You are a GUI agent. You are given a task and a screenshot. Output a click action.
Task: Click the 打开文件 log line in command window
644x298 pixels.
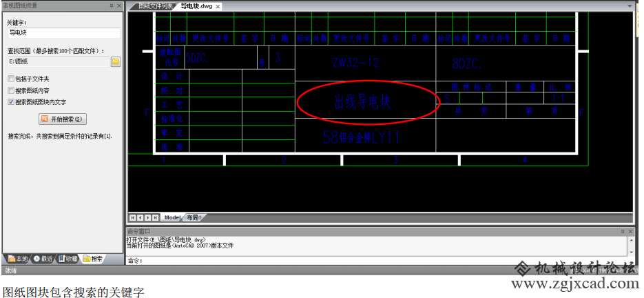click(166, 240)
